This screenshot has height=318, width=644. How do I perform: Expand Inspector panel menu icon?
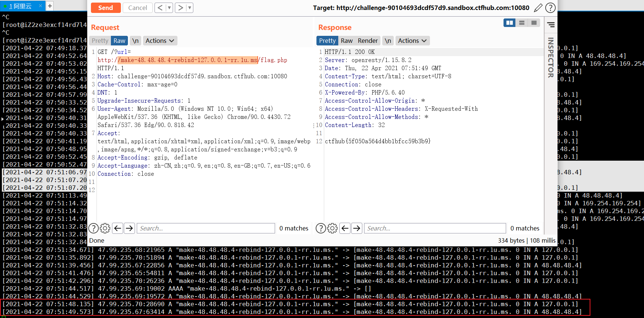pos(551,25)
